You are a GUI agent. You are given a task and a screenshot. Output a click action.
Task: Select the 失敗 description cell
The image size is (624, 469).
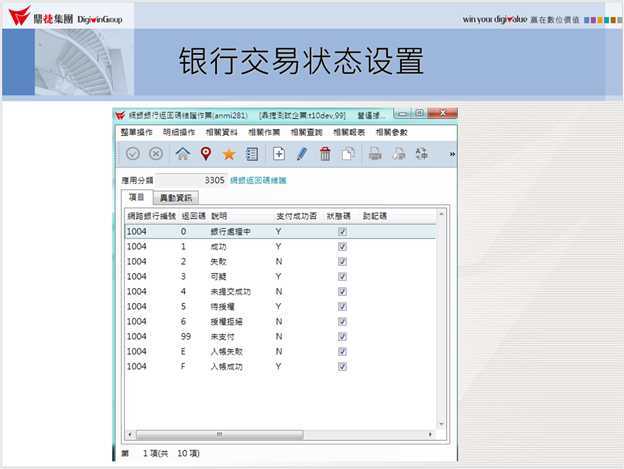click(x=218, y=261)
